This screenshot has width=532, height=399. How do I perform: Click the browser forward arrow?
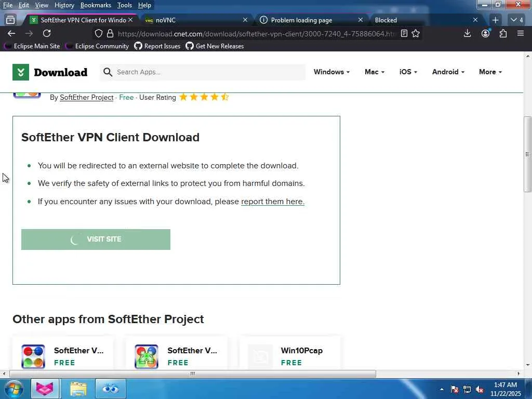tap(29, 33)
